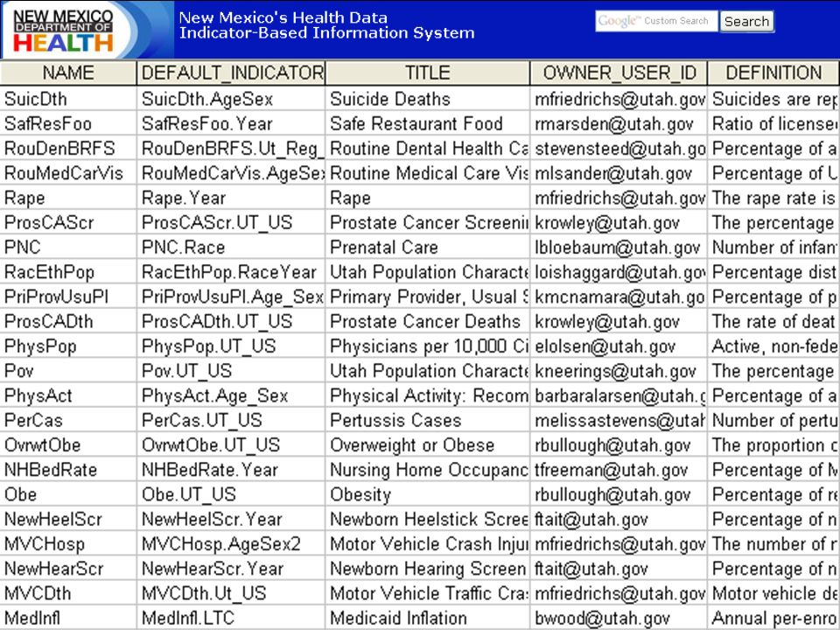Click the PNC name cell
Screen dimensions: 840x630
coord(68,247)
